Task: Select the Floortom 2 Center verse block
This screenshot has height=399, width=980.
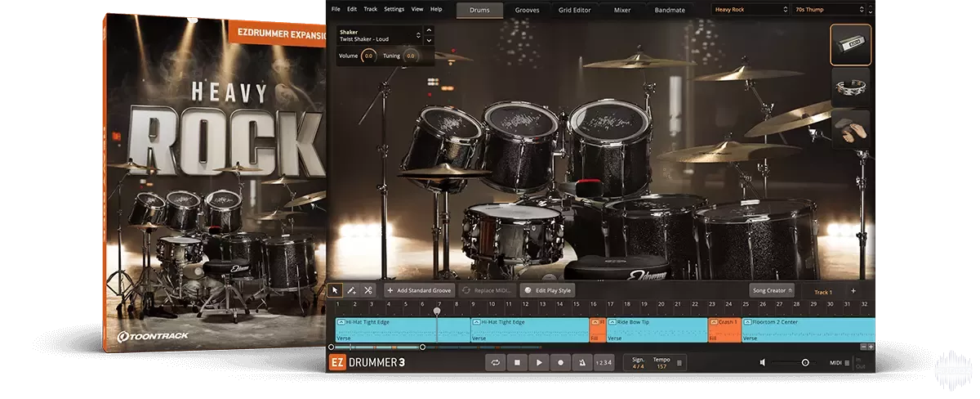Action: pyautogui.click(x=808, y=330)
